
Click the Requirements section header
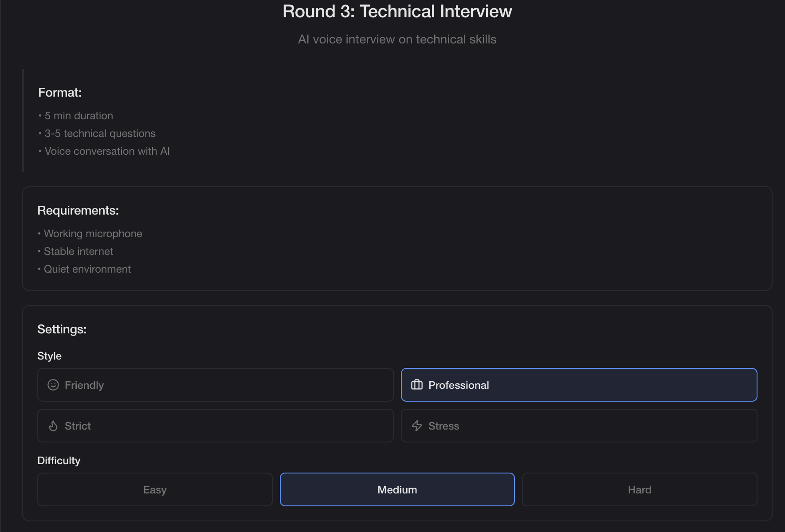(78, 210)
